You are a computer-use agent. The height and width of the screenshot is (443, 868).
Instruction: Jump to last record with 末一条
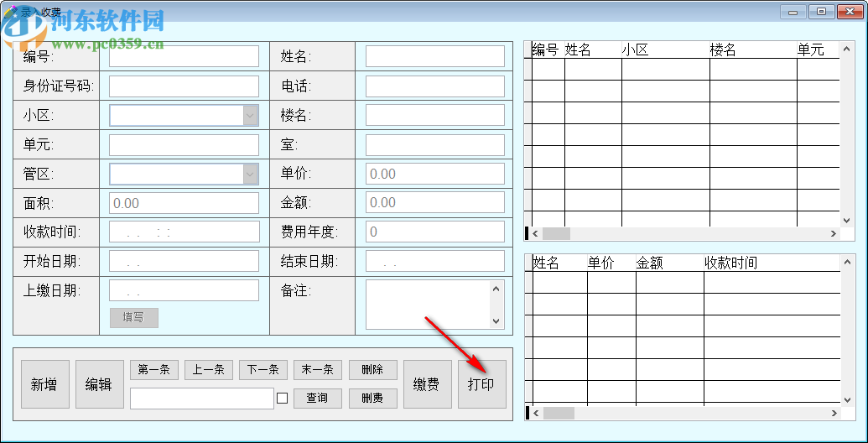click(x=318, y=370)
